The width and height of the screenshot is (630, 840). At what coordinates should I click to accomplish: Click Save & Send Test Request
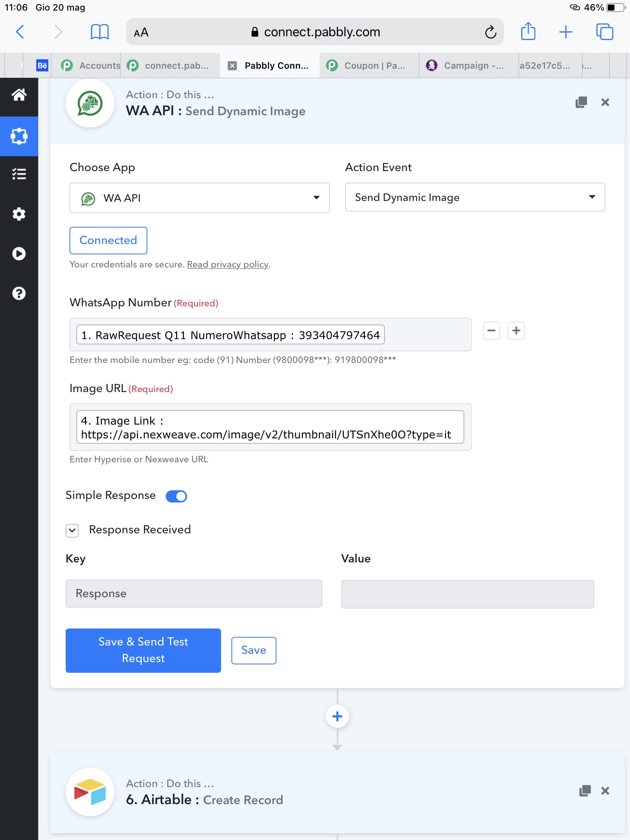(x=143, y=650)
